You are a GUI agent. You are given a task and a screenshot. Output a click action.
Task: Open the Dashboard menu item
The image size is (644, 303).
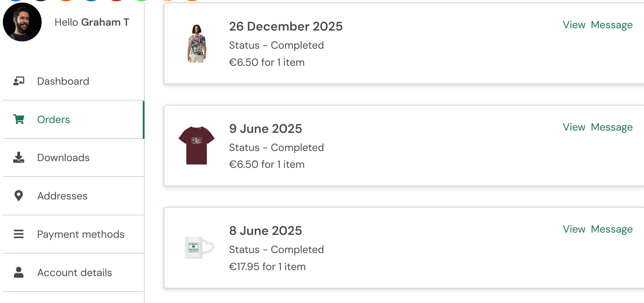[x=63, y=81]
